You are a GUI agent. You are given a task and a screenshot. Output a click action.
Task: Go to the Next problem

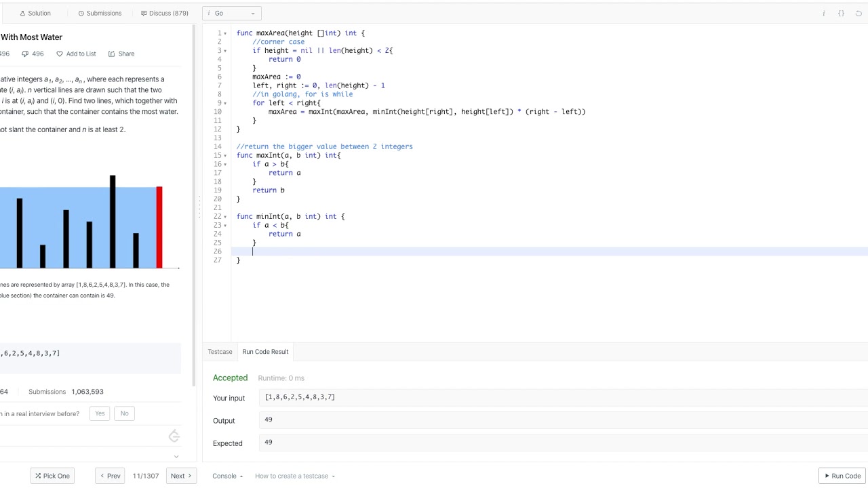tap(181, 476)
